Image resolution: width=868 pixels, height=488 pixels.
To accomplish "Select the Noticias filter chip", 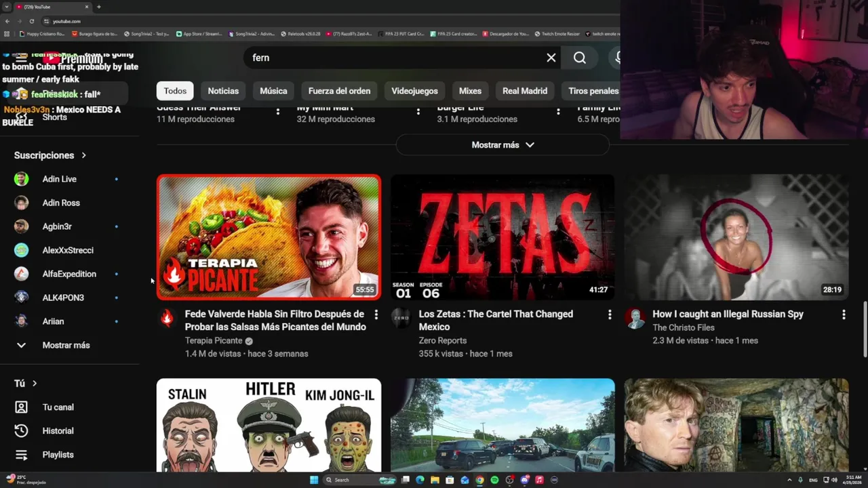I will 223,91.
